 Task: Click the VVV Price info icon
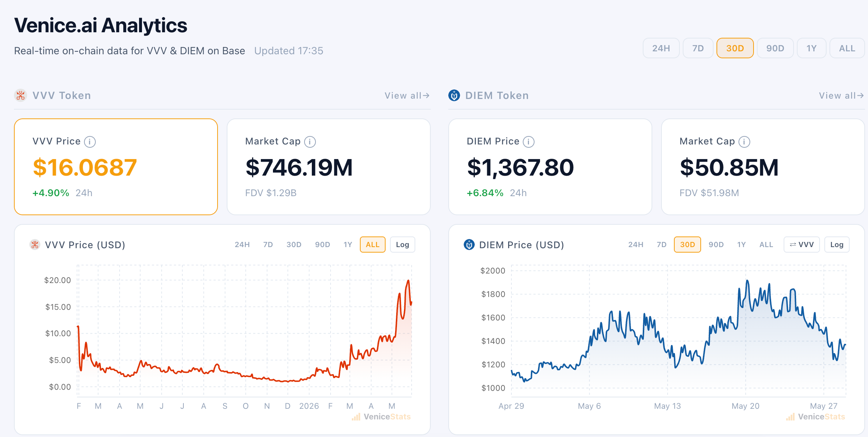click(90, 142)
